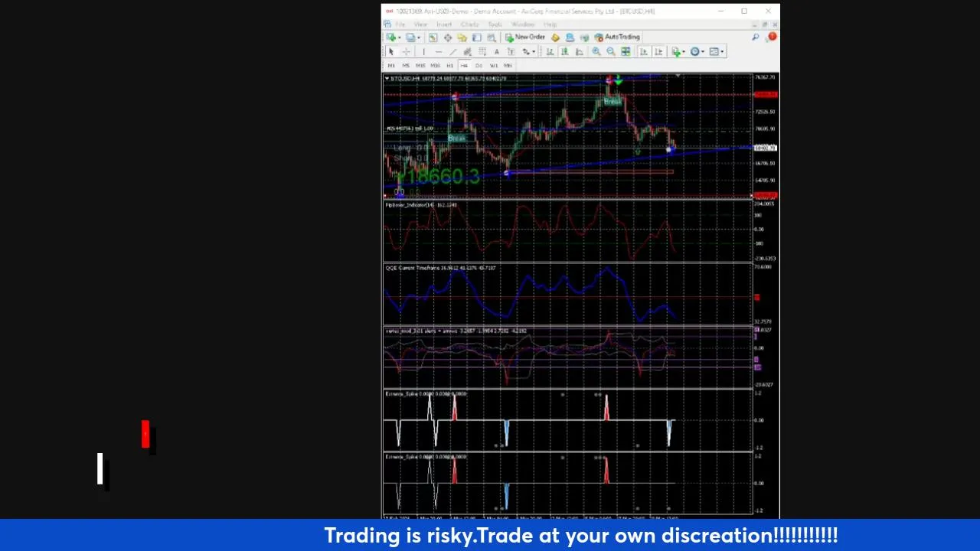This screenshot has width=980, height=551.
Task: Select the cursor arrow tool
Action: [391, 51]
